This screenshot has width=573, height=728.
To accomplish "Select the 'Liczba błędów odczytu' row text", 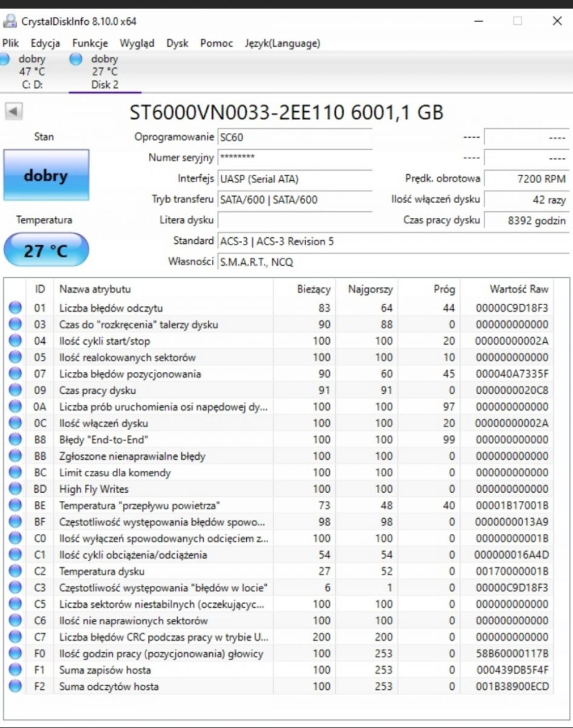I will pos(111,308).
